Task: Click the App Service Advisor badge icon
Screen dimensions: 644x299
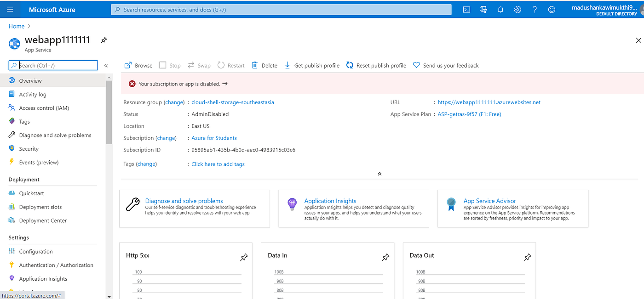Action: tap(451, 203)
